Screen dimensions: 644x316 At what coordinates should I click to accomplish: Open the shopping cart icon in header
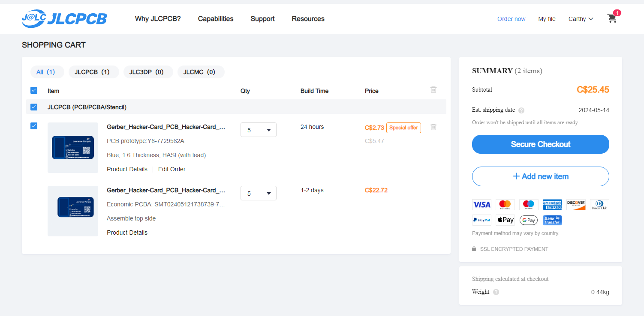[x=612, y=18]
